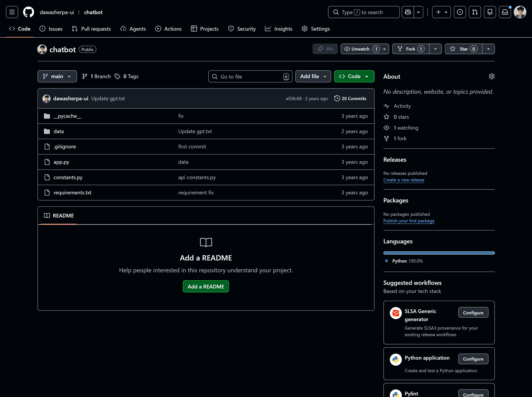Open the pull requests icon in header
This screenshot has width=532, height=397.
(475, 12)
